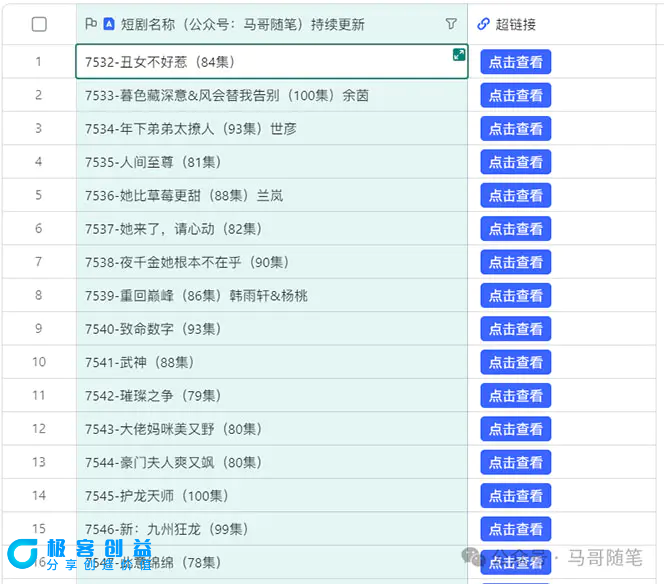Select cell 7536-她比草莓更甜（88集）兰岚
Image resolution: width=664 pixels, height=584 pixels.
tap(272, 195)
